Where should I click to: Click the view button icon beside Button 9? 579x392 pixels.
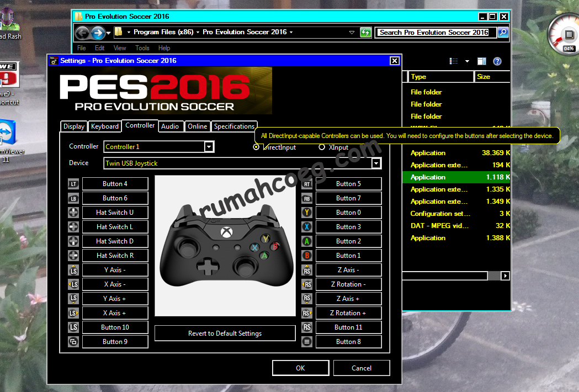(x=73, y=342)
